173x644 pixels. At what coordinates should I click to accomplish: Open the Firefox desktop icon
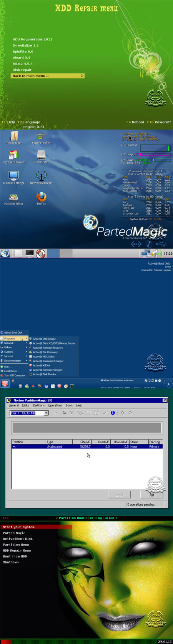[x=41, y=197]
